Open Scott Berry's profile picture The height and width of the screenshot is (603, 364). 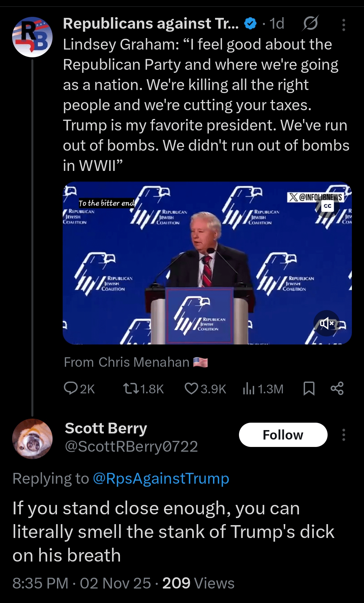point(32,439)
